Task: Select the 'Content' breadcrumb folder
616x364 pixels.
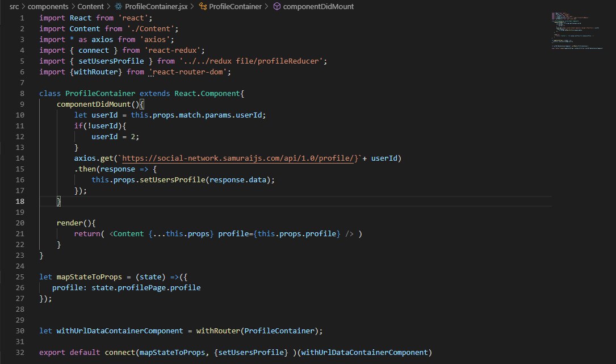Action: [x=90, y=6]
